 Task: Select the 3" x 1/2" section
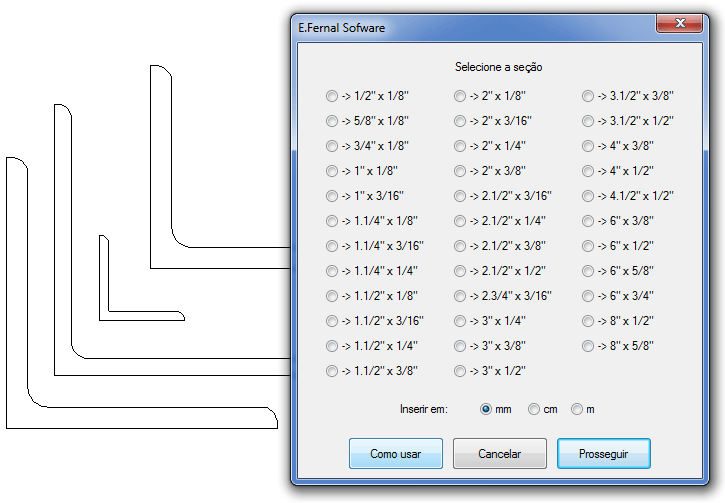pos(460,371)
